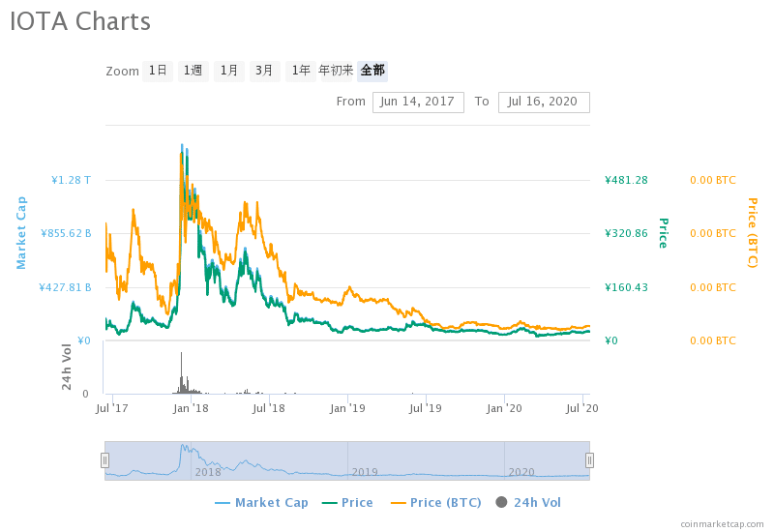The image size is (774, 532).
Task: Click the Jul '18 x-axis label
Action: tap(269, 408)
